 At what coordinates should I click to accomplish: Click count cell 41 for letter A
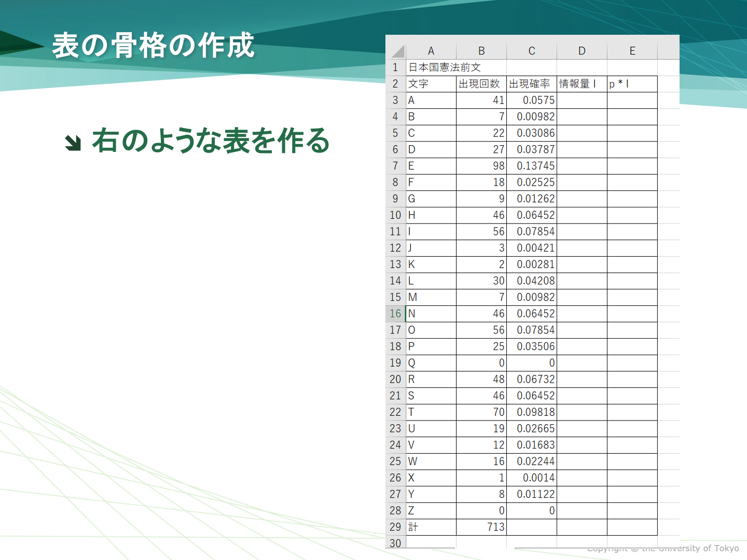click(481, 100)
